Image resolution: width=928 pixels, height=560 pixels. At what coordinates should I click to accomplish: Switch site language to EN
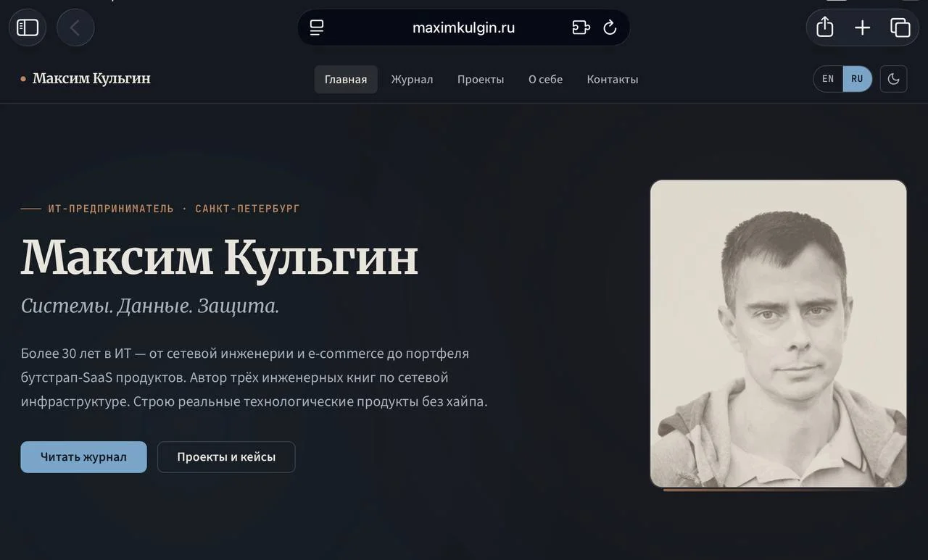point(828,79)
